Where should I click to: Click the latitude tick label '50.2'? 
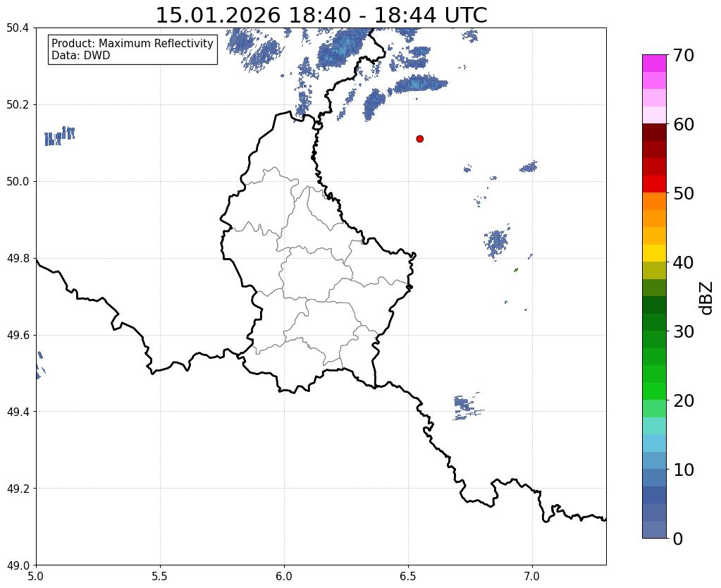(x=18, y=105)
